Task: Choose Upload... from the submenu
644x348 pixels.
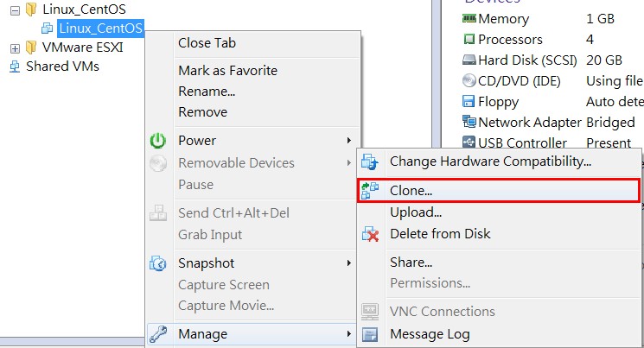Action: (416, 212)
